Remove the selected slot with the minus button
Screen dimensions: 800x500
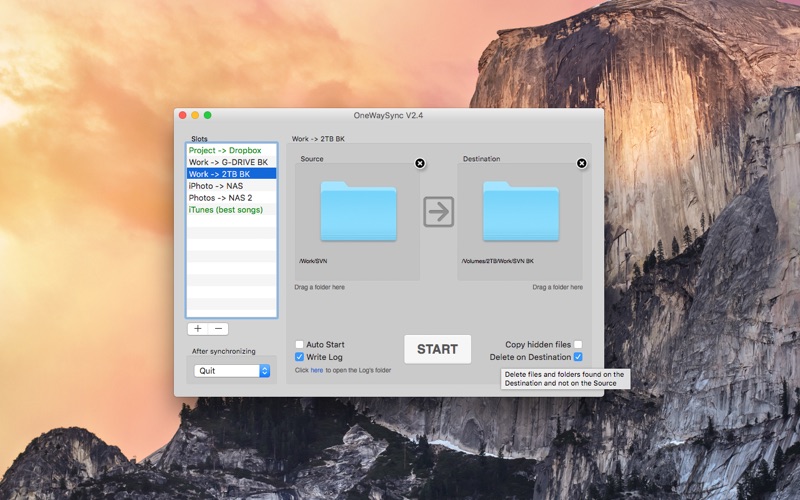(x=218, y=329)
